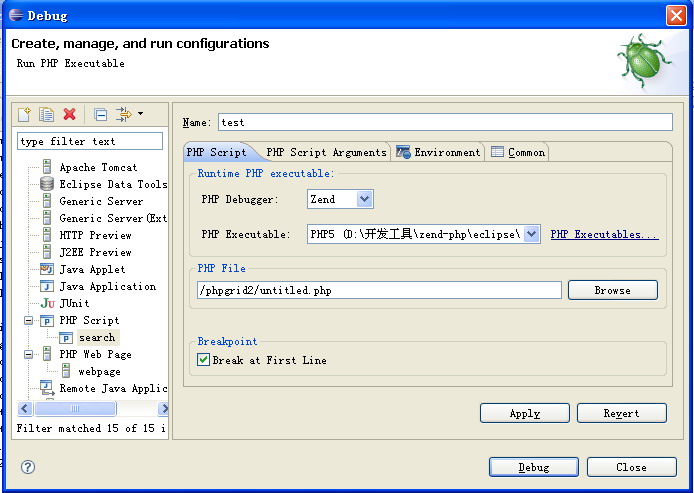Screen dimensions: 694x493
Task: Click tree scrollbar right arrow
Action: pyautogui.click(x=164, y=408)
